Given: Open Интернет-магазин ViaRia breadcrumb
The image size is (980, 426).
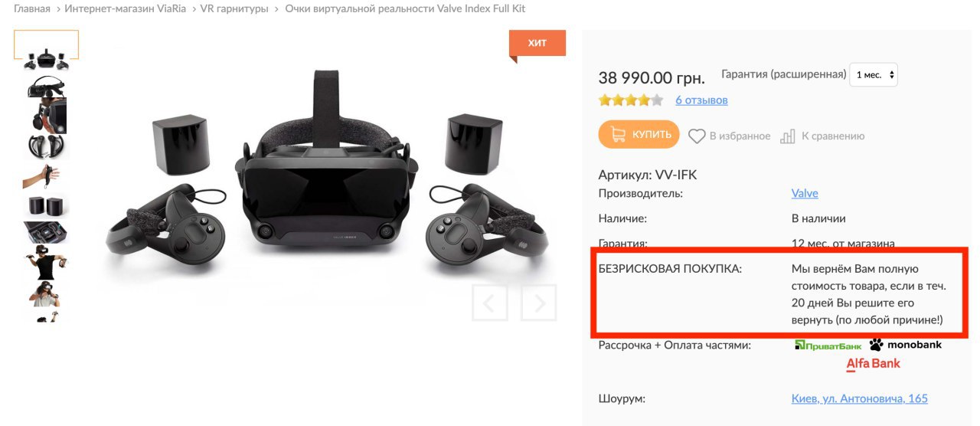Looking at the screenshot, I should (126, 8).
